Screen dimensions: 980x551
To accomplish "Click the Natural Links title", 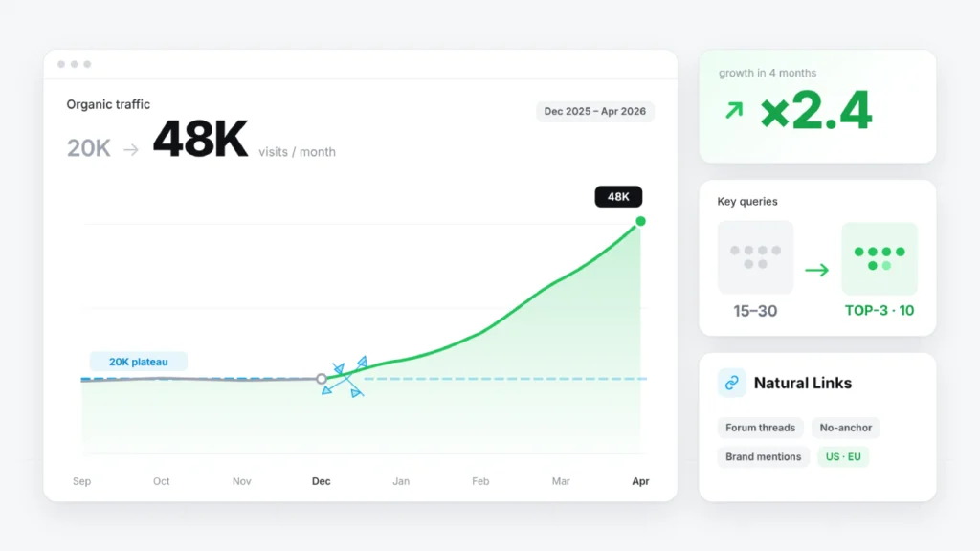I will tap(803, 383).
